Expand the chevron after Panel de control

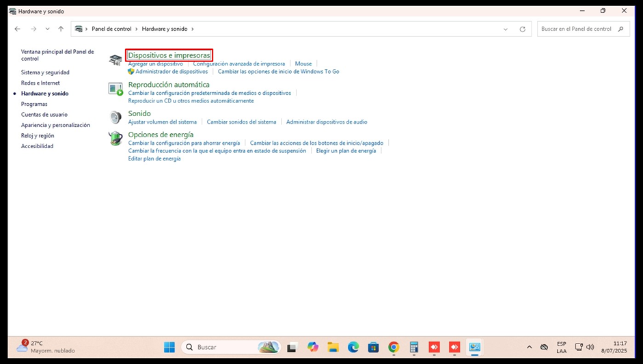click(x=137, y=29)
